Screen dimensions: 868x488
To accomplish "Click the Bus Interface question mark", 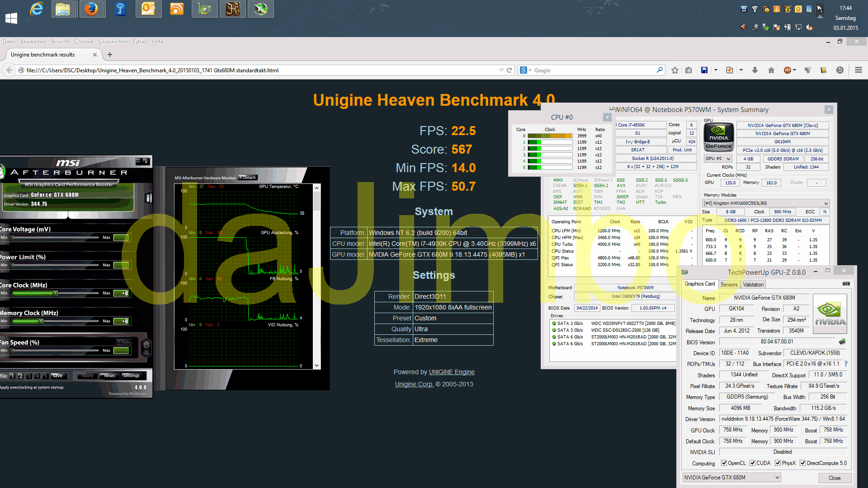I will pyautogui.click(x=846, y=364).
